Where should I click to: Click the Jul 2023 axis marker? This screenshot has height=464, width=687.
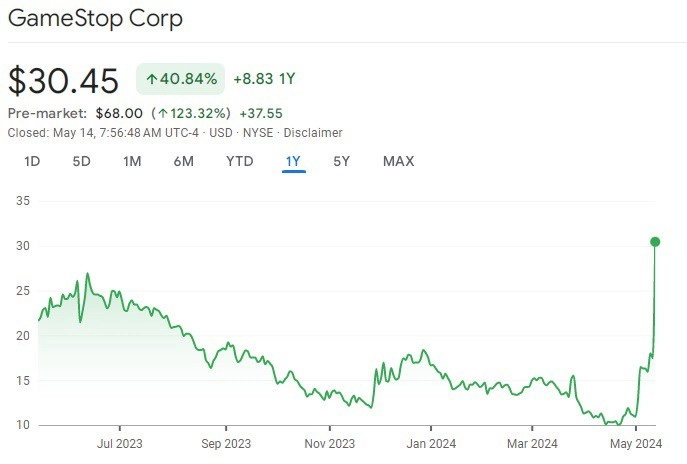tap(120, 443)
